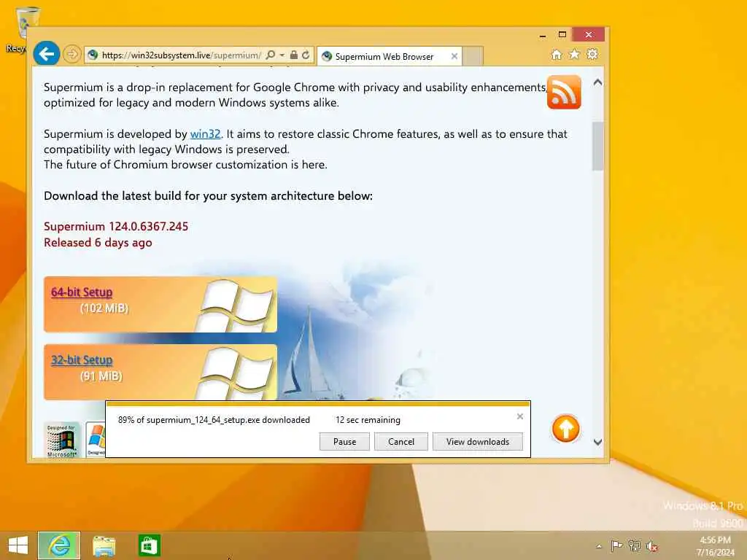Go to the browser home page
Screen dimensions: 747x560
(x=557, y=55)
